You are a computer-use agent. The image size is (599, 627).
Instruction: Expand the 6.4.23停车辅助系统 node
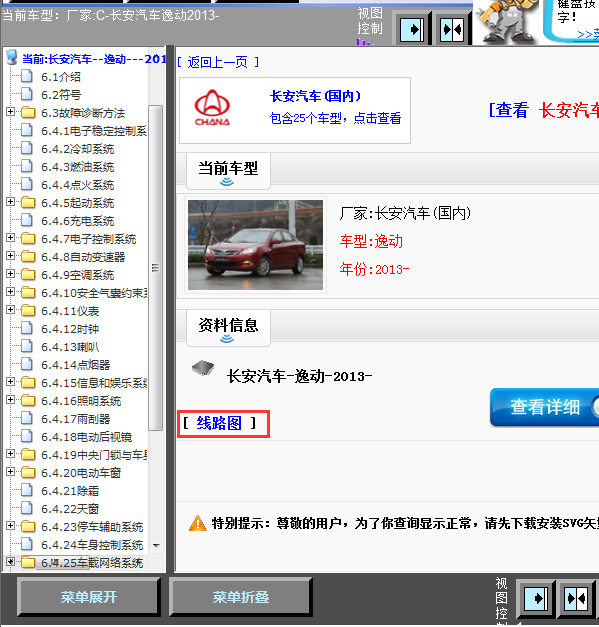[x=11, y=525]
